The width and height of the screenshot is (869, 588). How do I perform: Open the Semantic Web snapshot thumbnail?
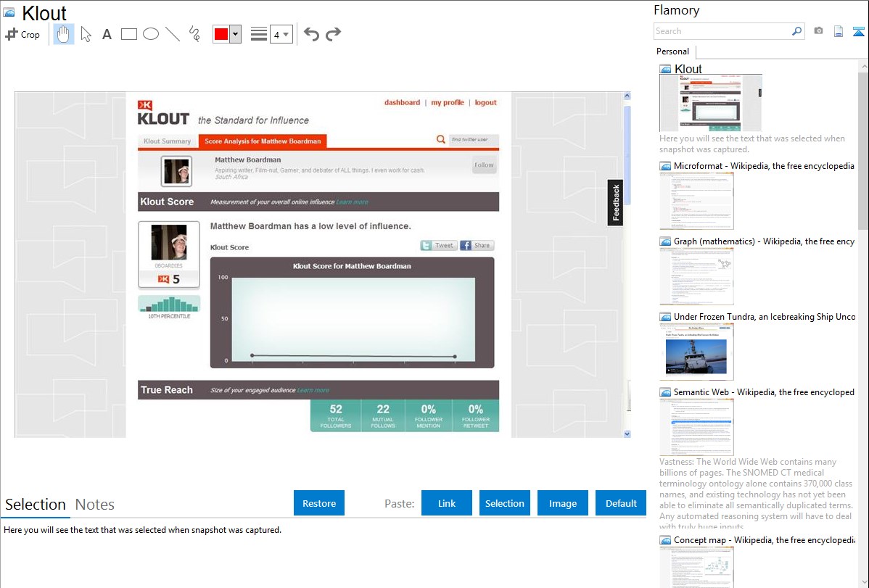[x=696, y=427]
